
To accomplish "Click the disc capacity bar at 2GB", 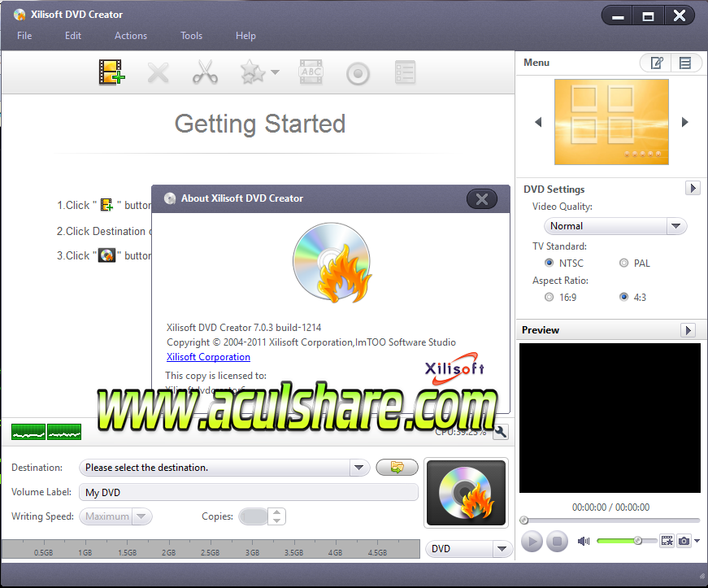I will click(169, 549).
